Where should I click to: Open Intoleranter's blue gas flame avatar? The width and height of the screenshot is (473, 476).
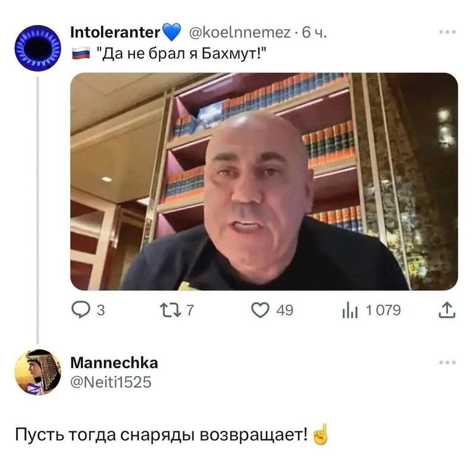pos(37,48)
